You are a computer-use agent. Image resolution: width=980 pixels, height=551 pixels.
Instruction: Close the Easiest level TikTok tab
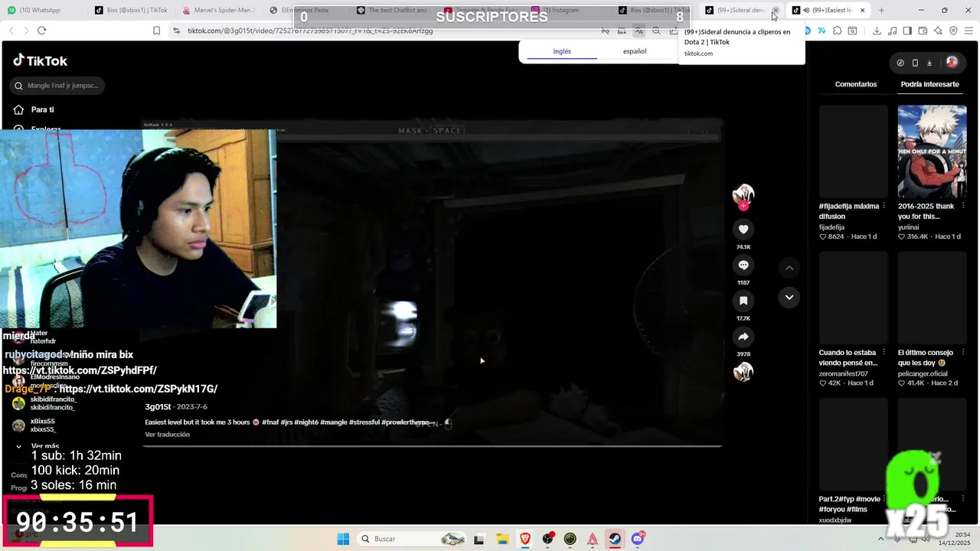pos(862,10)
